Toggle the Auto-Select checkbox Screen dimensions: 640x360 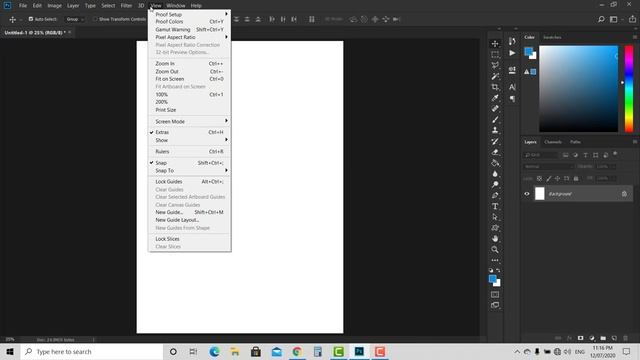coord(31,19)
